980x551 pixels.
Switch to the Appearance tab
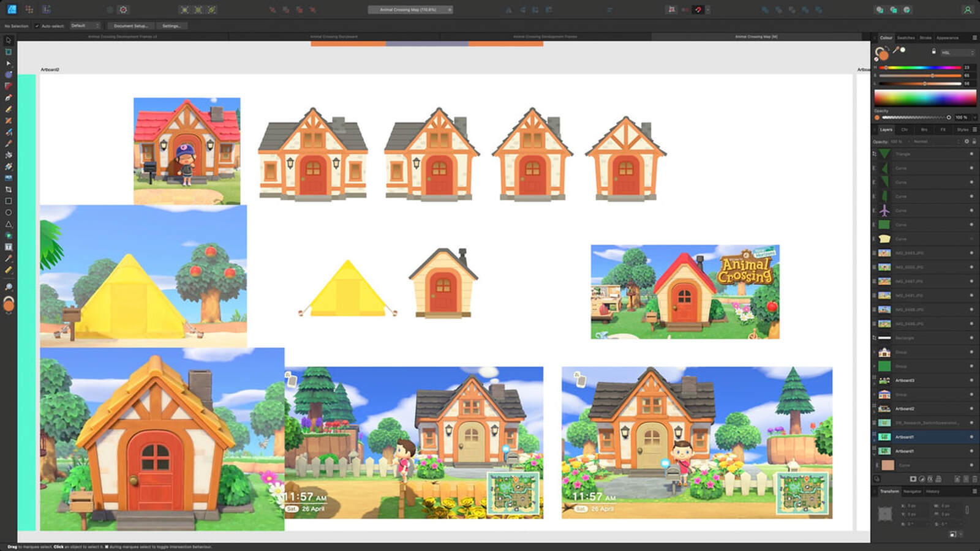[948, 37]
